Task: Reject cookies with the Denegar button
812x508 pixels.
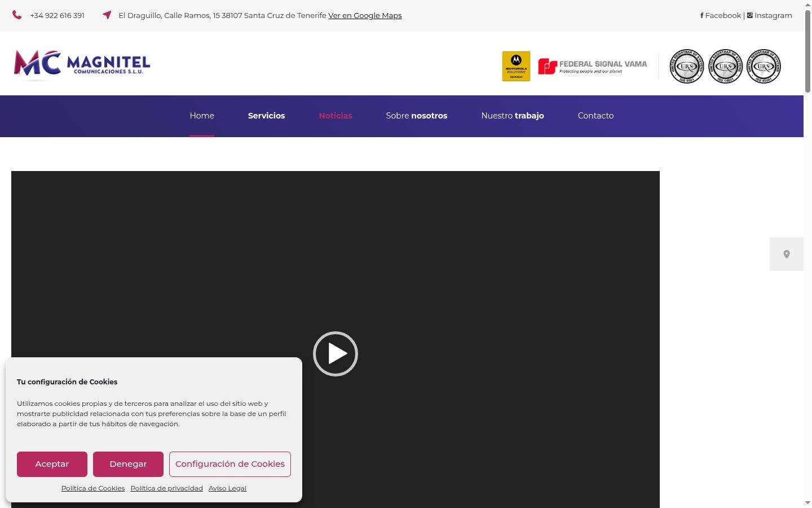Action: tap(128, 464)
